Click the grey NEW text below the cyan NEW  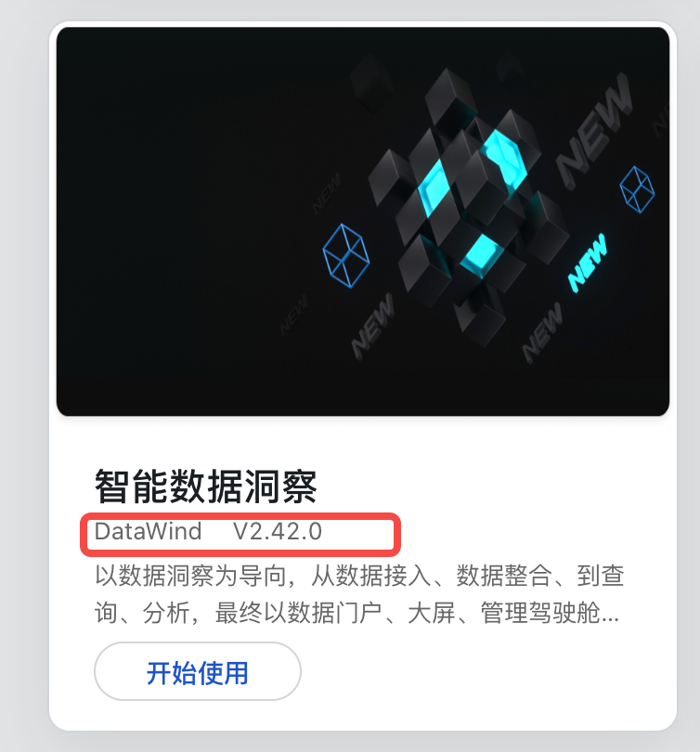[542, 332]
